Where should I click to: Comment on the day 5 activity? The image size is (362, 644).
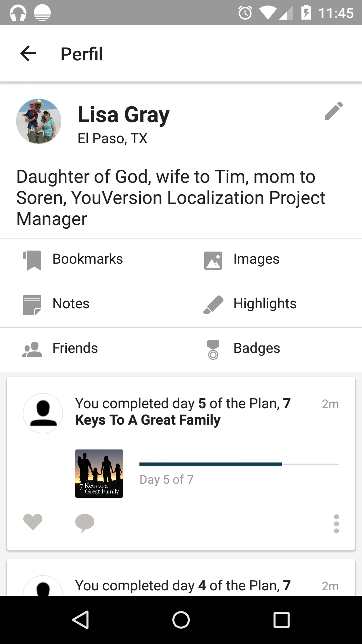(x=85, y=523)
